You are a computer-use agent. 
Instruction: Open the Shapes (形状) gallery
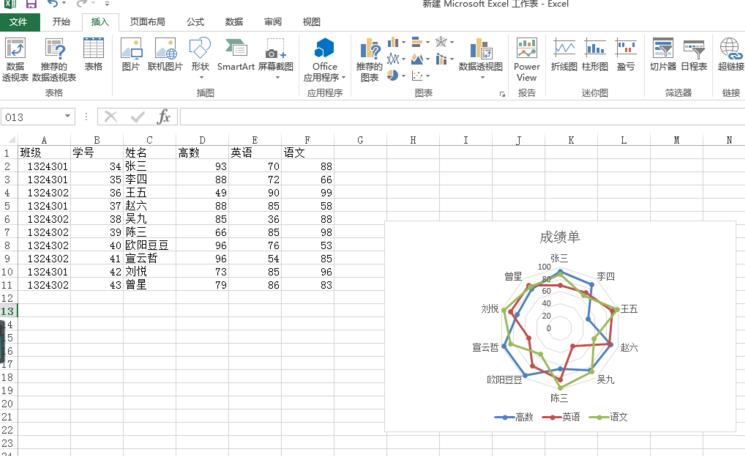tap(200, 58)
